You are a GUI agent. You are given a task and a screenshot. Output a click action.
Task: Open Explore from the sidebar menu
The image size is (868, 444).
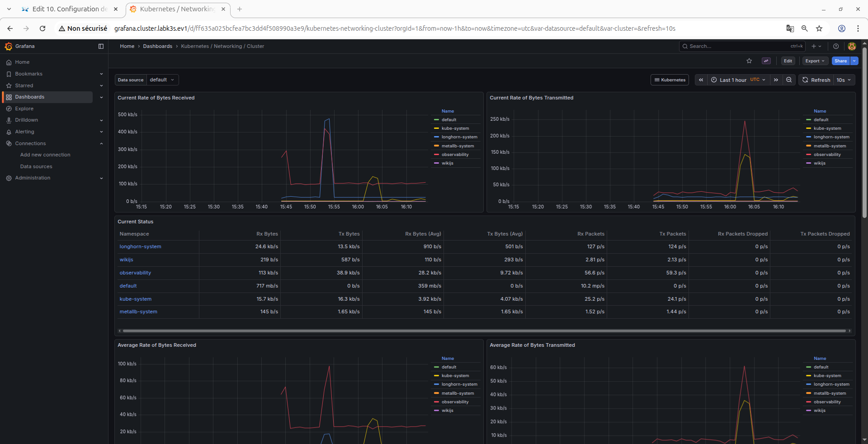(x=24, y=109)
